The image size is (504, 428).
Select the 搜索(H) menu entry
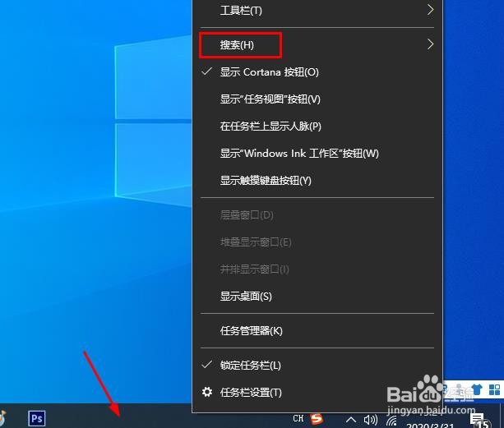pos(317,44)
